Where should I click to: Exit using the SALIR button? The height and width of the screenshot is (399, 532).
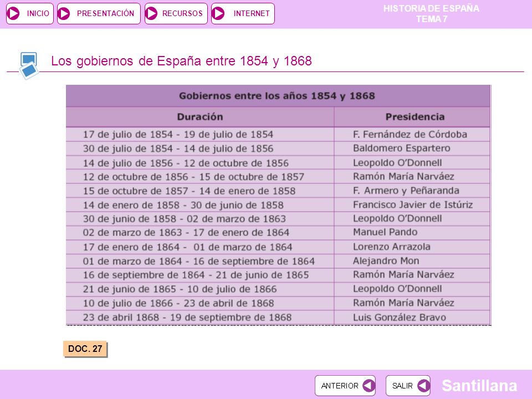point(408,386)
